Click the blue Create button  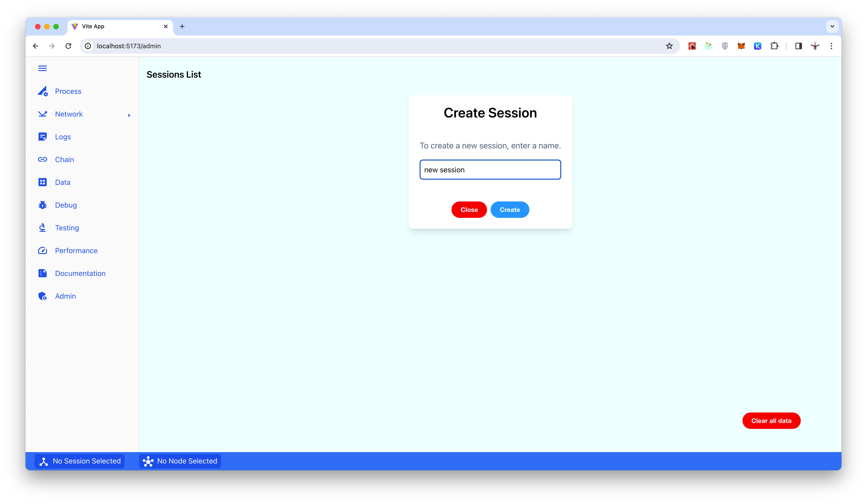point(509,209)
